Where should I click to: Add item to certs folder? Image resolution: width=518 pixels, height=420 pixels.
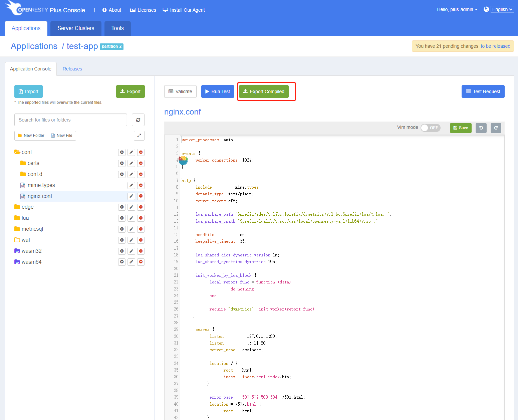(122, 163)
